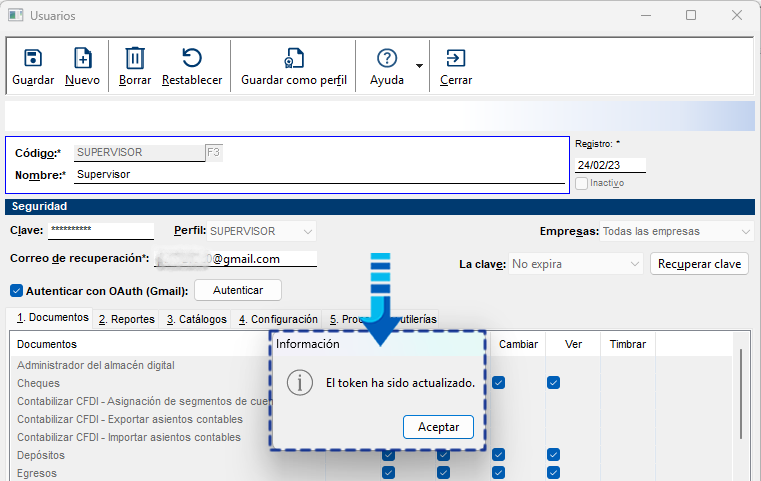This screenshot has height=481, width=761.
Task: Click Aceptar in the information dialog
Action: tap(438, 427)
